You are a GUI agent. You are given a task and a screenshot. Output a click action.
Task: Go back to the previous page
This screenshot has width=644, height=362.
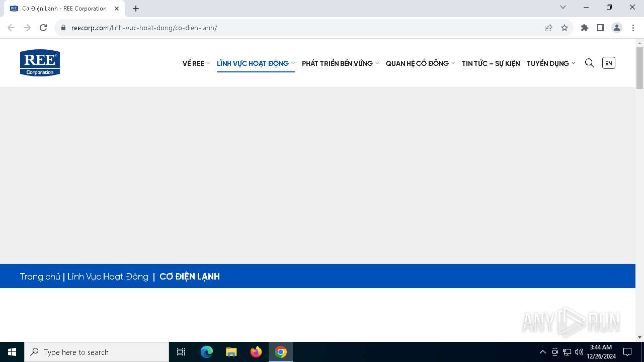coord(11,28)
